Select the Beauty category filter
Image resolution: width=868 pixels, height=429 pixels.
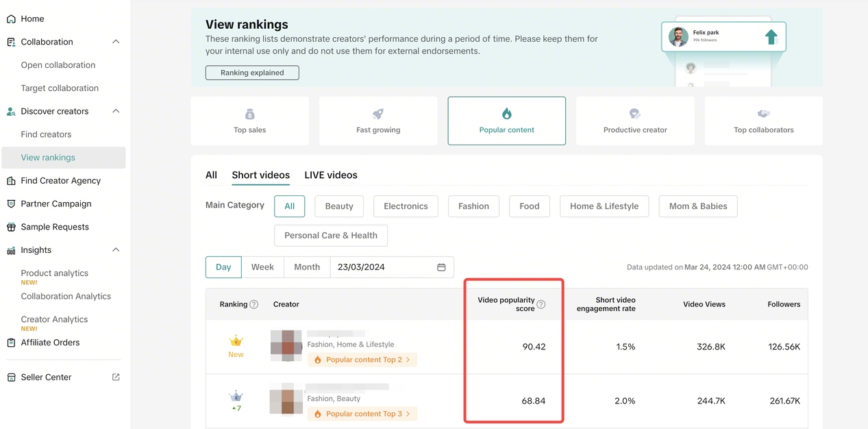point(339,206)
